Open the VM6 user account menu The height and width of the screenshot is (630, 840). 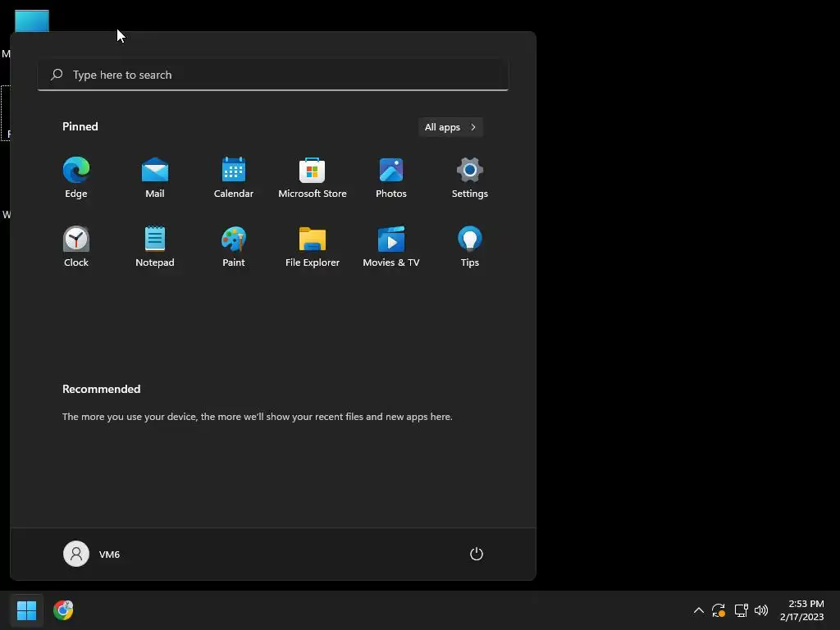coord(92,554)
